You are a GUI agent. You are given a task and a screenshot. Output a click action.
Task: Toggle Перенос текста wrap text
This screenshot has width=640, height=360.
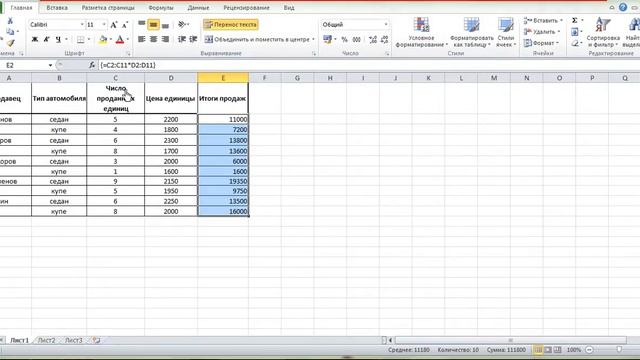coord(231,24)
